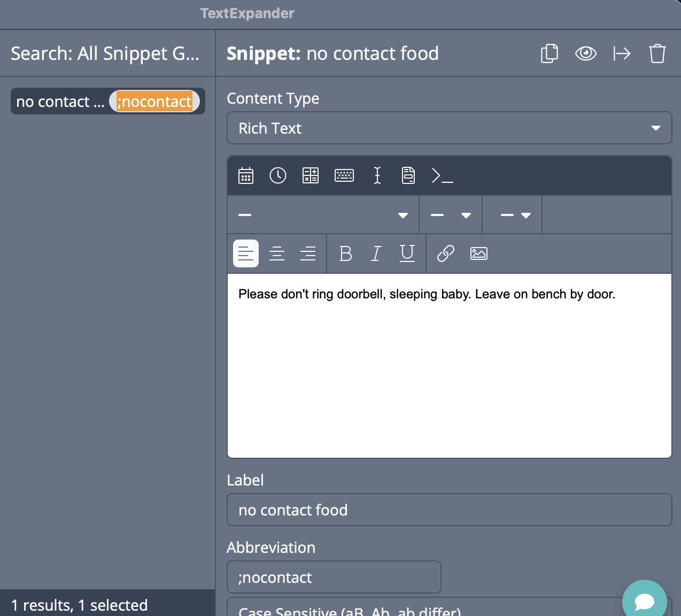Open the font size dropdown

tap(451, 215)
